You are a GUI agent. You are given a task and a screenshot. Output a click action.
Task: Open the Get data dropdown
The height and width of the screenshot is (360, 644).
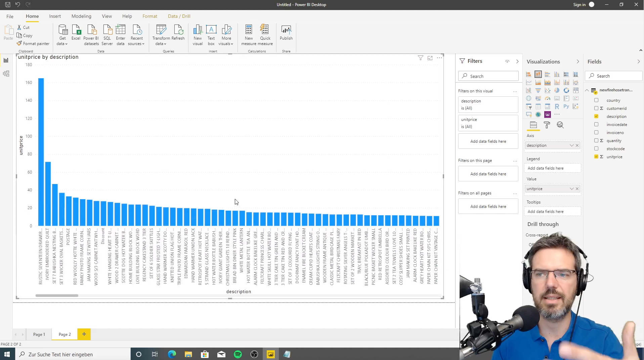click(x=62, y=35)
